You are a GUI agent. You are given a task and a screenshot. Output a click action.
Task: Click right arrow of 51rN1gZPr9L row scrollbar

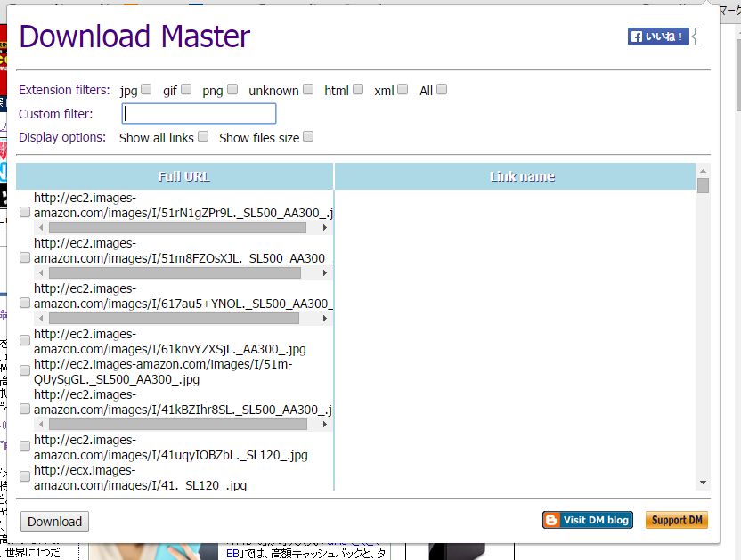point(325,228)
